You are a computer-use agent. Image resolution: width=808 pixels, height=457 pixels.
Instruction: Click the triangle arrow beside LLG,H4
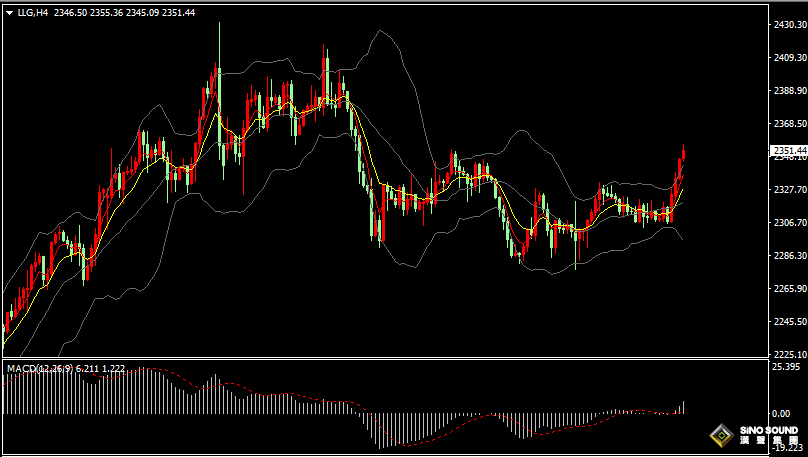pos(9,13)
